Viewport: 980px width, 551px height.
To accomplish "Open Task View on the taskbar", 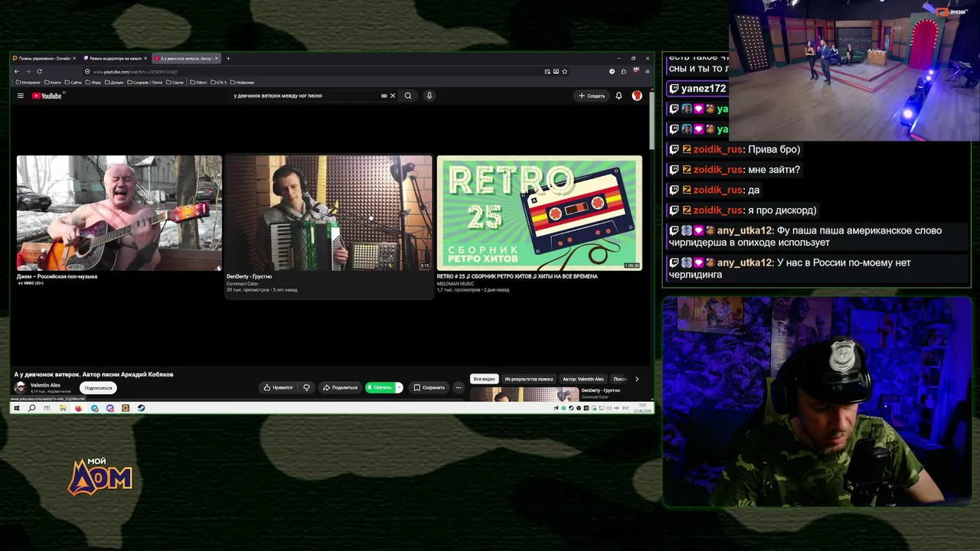I will coord(47,408).
